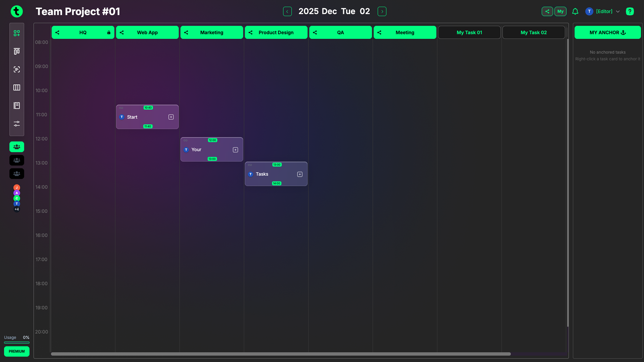Click the My button near the share icon

[561, 11]
